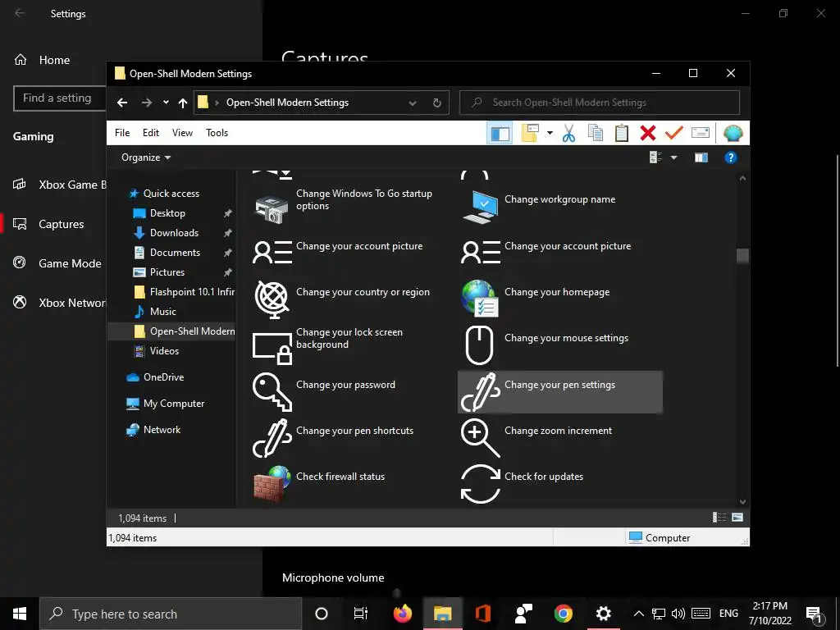Open the Edit menu
The width and height of the screenshot is (840, 630).
[x=151, y=132]
